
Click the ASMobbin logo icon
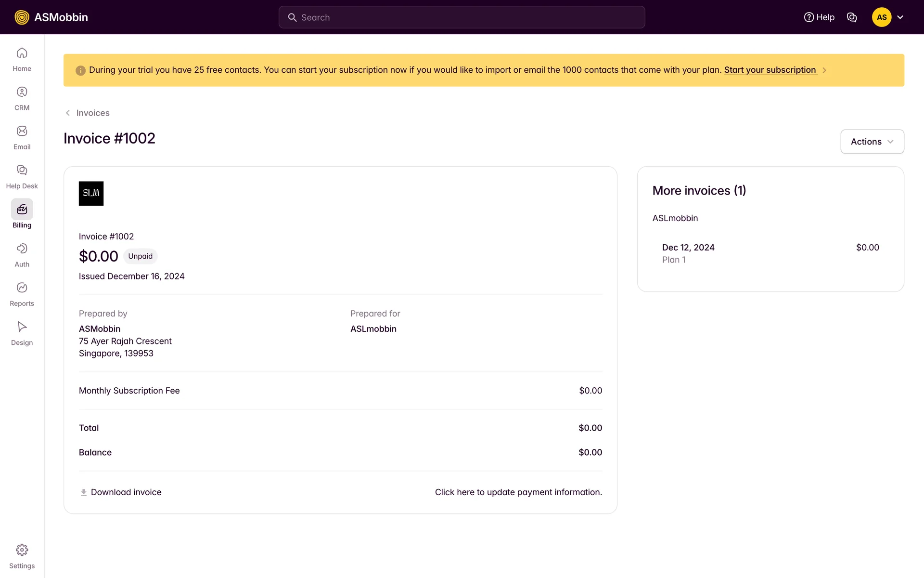click(22, 17)
